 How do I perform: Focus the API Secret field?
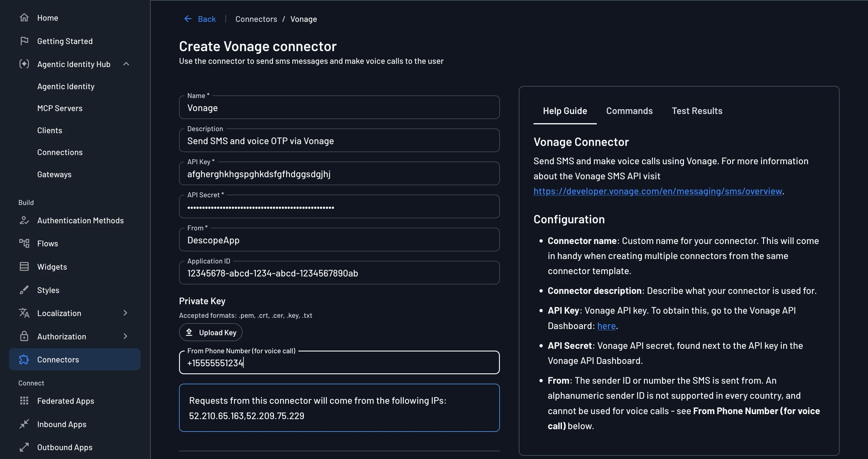coord(339,206)
